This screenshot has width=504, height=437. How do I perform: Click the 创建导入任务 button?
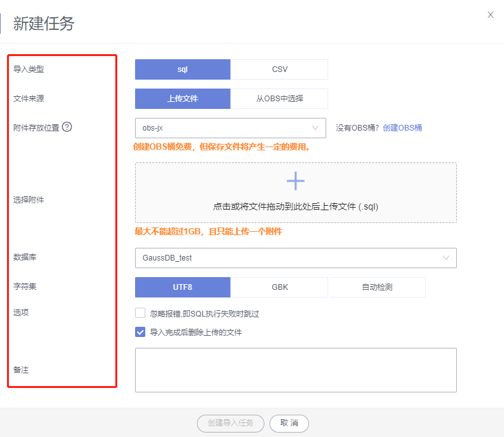click(230, 423)
